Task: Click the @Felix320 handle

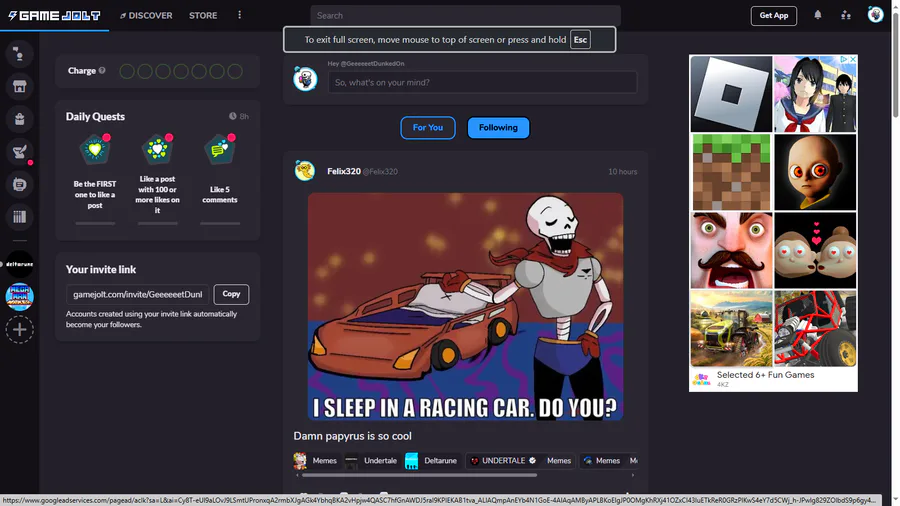Action: tap(380, 172)
